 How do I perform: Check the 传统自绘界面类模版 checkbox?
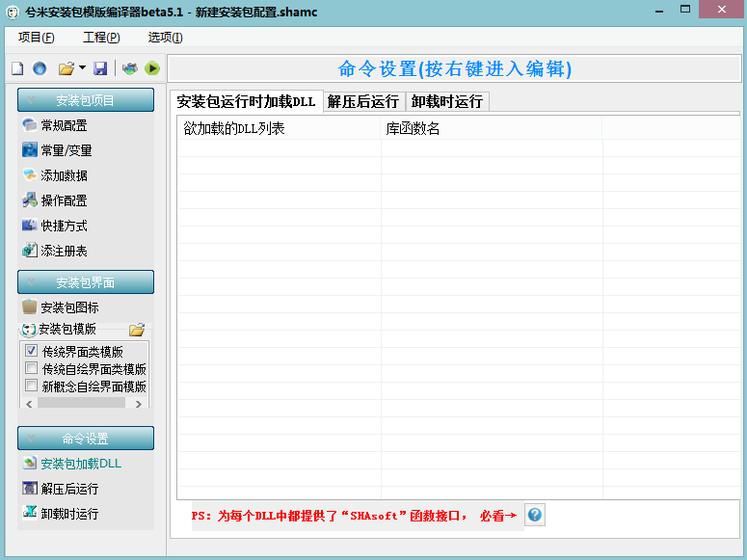click(32, 368)
